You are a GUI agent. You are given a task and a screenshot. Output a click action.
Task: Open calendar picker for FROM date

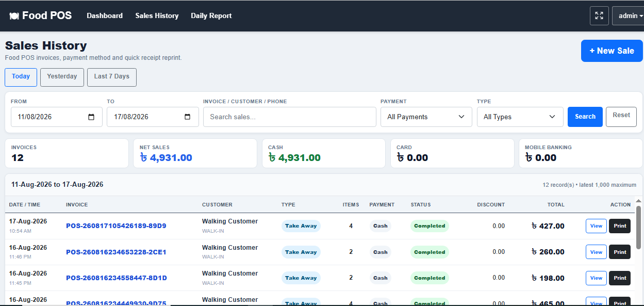tap(91, 117)
